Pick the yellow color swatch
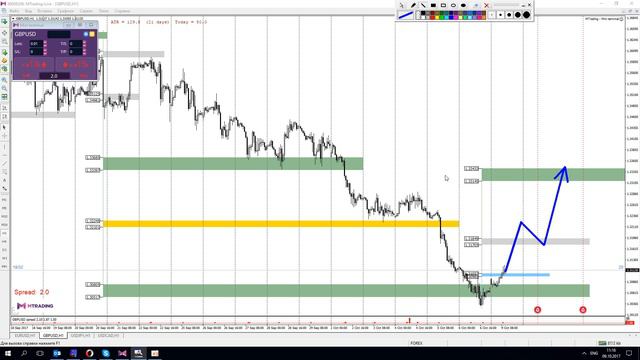This screenshot has height=360, width=640. coord(437,18)
